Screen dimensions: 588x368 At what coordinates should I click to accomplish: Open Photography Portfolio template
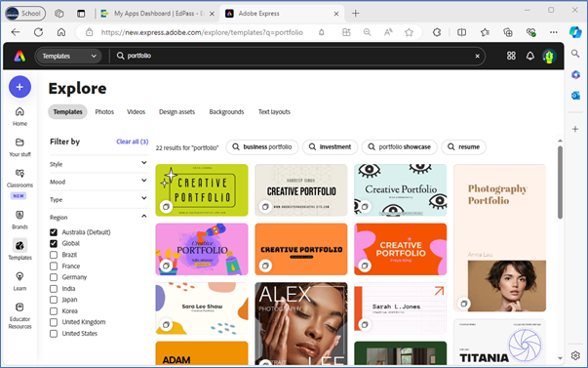point(499,238)
